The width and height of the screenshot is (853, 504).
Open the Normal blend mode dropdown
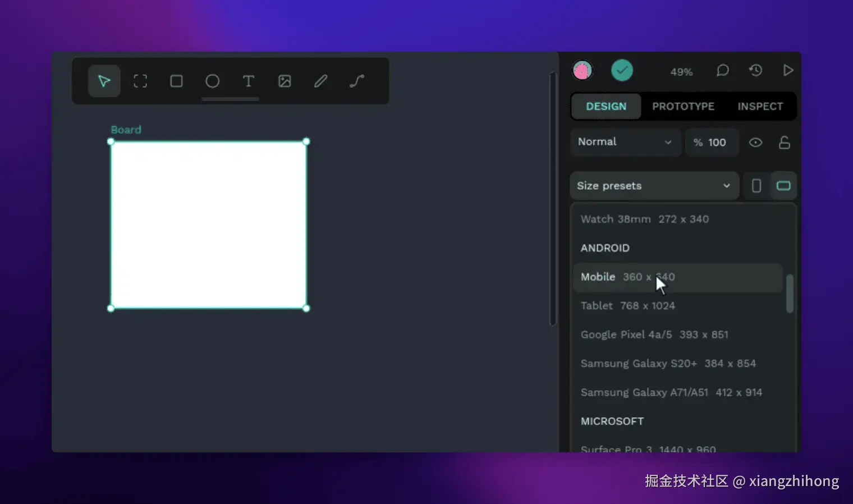(626, 142)
